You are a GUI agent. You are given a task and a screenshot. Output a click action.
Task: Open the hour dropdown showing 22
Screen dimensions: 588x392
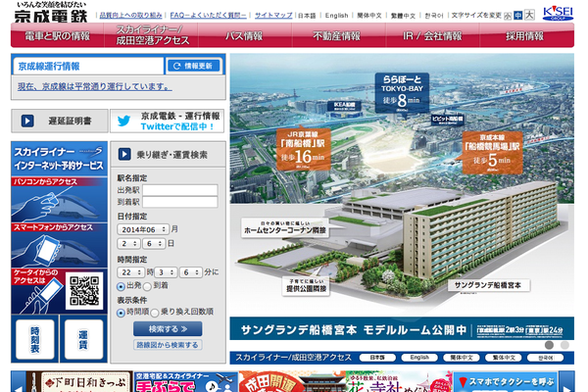(130, 272)
